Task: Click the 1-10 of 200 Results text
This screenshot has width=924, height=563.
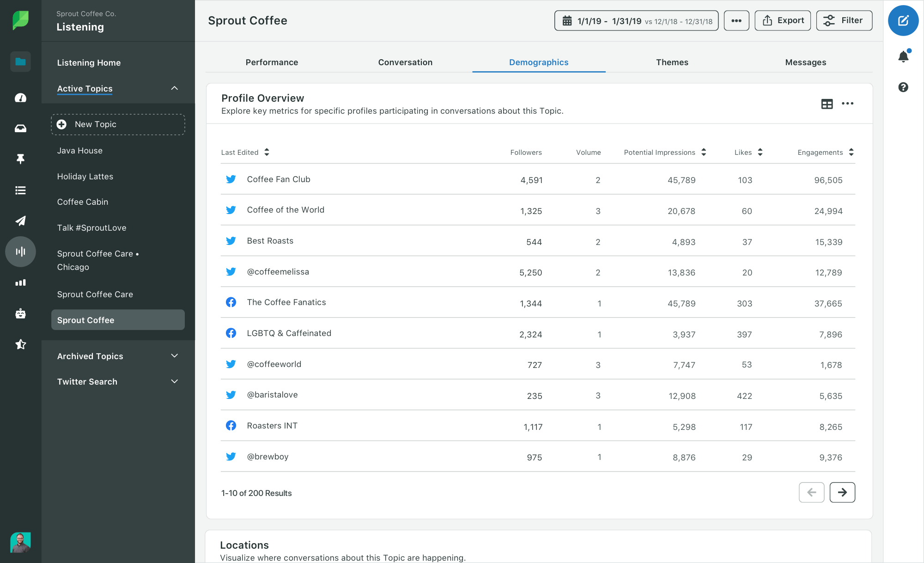Action: click(256, 493)
